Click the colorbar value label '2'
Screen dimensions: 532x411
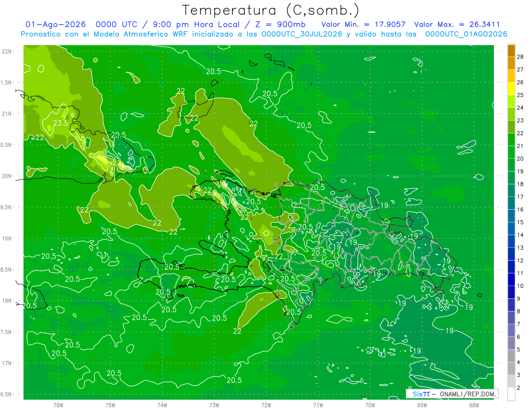pos(519,388)
